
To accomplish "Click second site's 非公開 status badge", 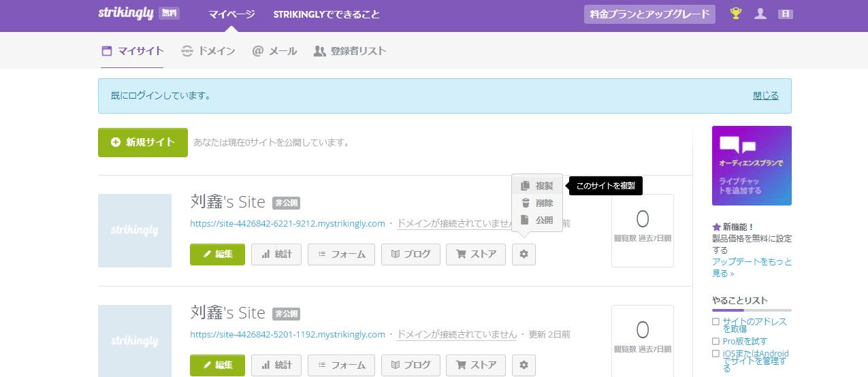I will [x=286, y=314].
